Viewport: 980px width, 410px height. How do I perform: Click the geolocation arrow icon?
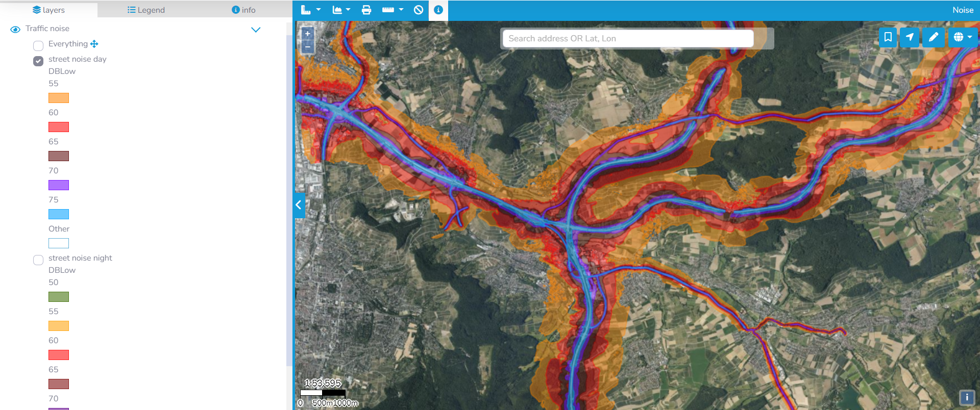coord(910,37)
